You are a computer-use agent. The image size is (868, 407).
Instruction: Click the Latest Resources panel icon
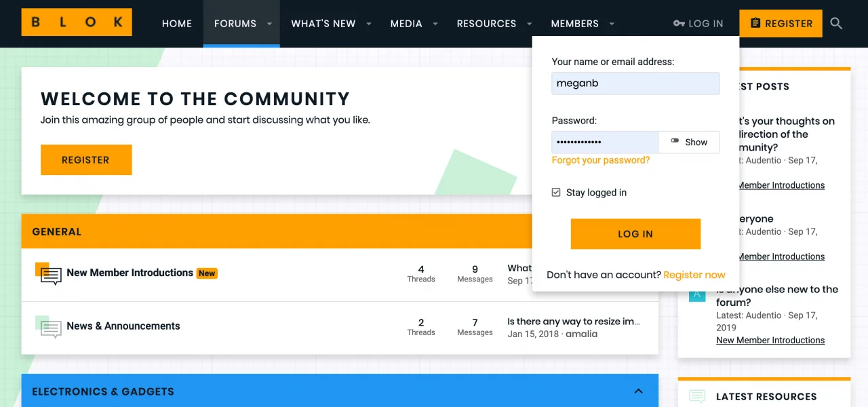pos(697,397)
